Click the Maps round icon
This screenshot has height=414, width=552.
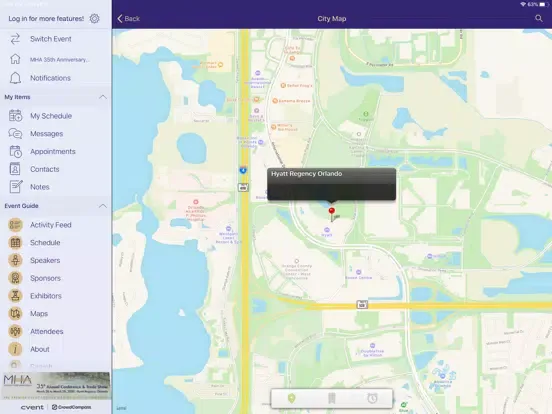[15, 313]
